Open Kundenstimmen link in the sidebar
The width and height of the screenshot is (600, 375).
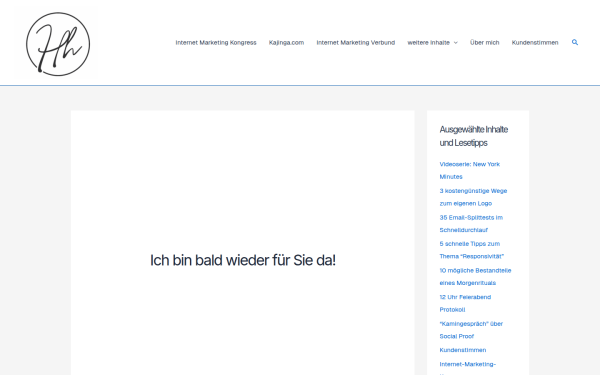(x=463, y=350)
